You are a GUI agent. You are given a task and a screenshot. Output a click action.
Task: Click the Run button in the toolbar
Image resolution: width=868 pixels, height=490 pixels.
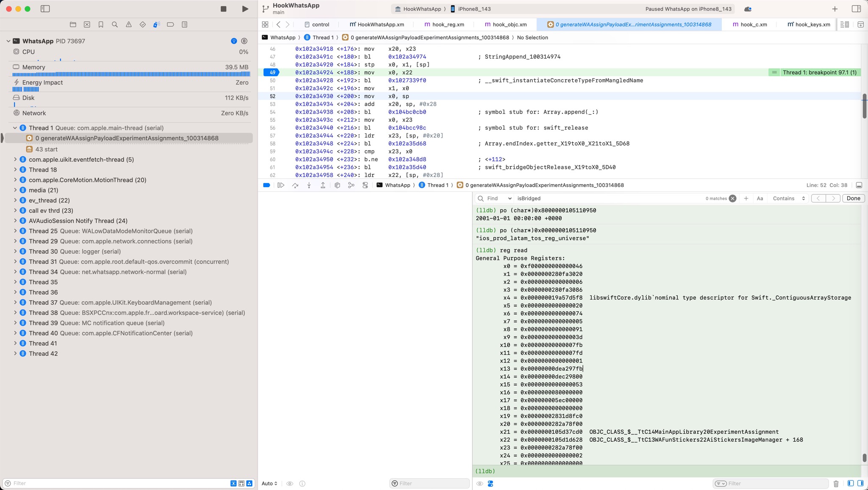tap(245, 9)
